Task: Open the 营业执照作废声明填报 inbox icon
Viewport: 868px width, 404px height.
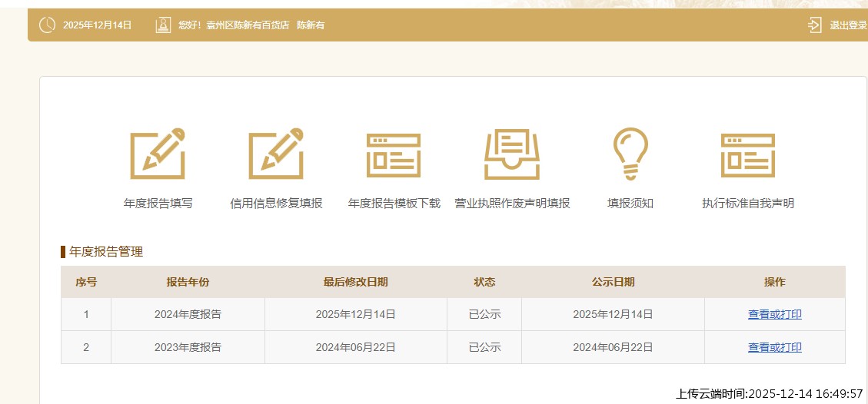Action: tap(512, 154)
